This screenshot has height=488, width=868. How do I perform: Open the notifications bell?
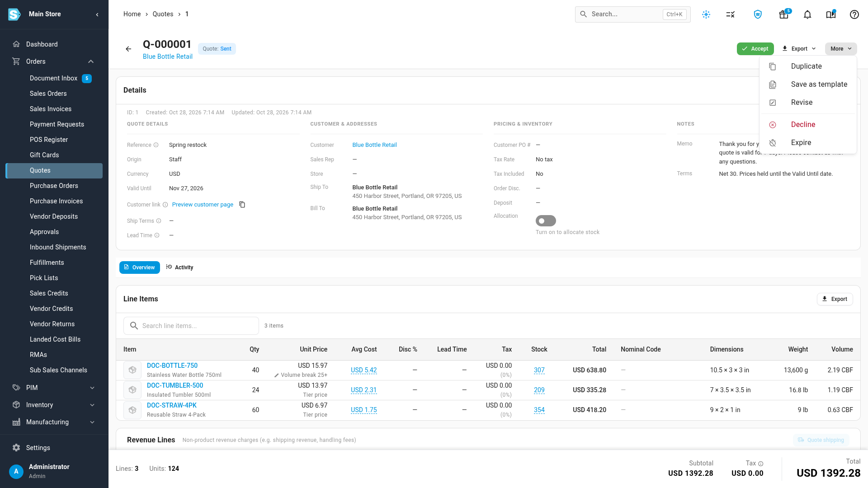tap(807, 14)
